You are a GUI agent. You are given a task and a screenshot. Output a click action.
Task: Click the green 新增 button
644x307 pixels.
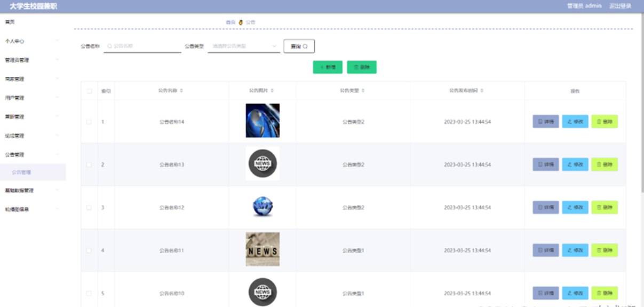click(x=328, y=67)
